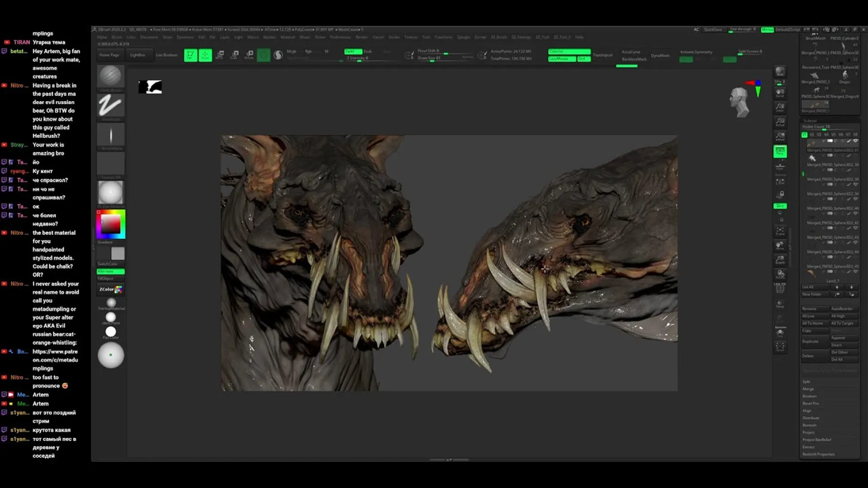
Task: Click the AAHalf view button
Action: [780, 136]
